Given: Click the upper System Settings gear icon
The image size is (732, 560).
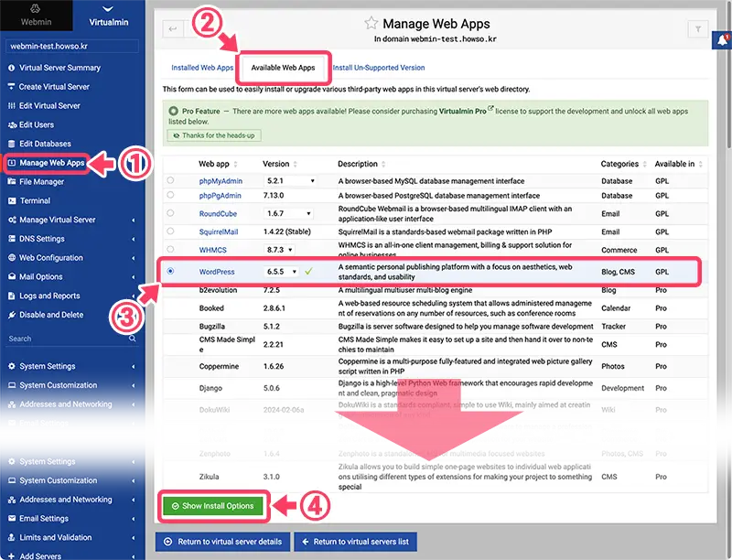Looking at the screenshot, I should click(12, 366).
